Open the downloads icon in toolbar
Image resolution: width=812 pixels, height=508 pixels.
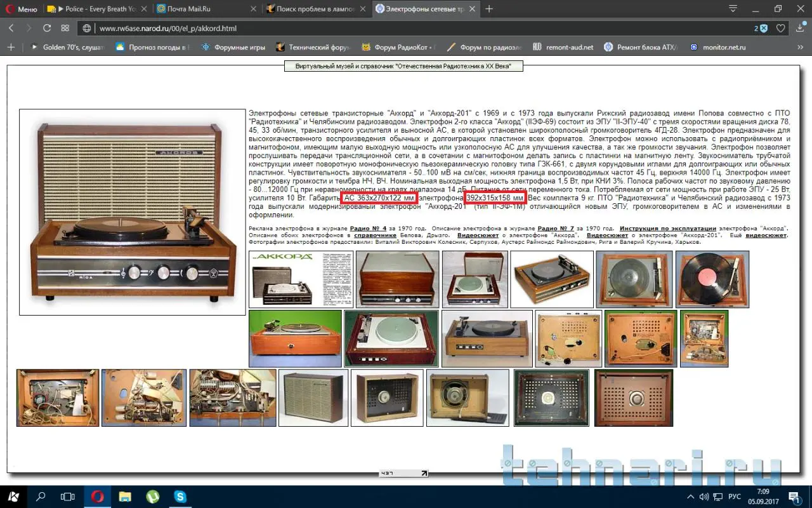click(799, 28)
